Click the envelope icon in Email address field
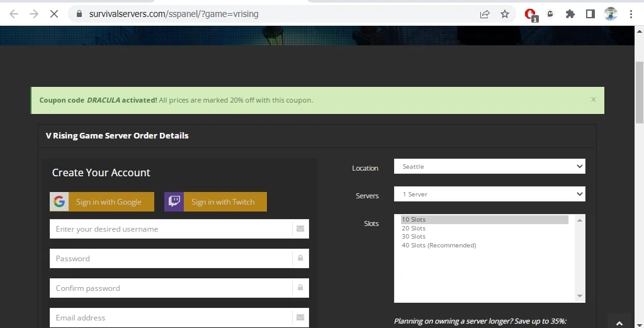The height and width of the screenshot is (328, 644). click(x=300, y=317)
